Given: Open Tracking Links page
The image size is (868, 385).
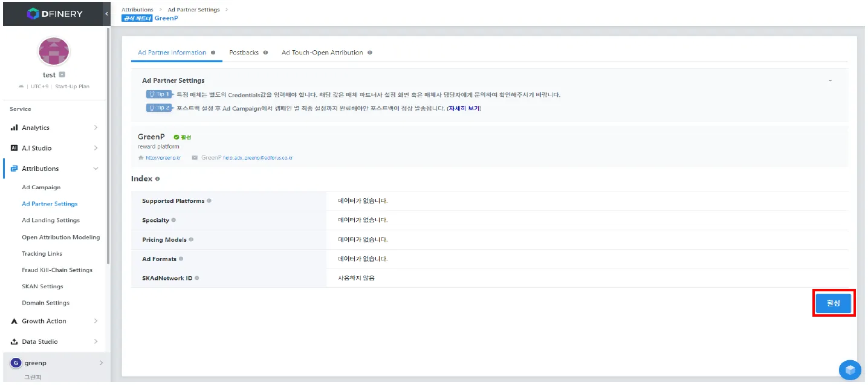Looking at the screenshot, I should pos(42,254).
